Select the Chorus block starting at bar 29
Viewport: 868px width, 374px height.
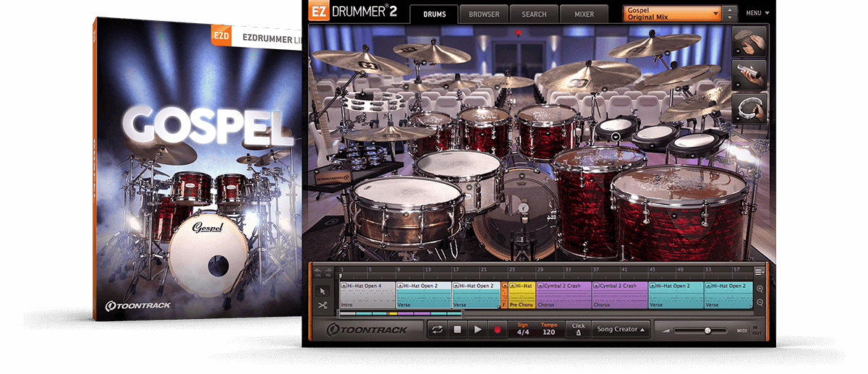point(563,295)
